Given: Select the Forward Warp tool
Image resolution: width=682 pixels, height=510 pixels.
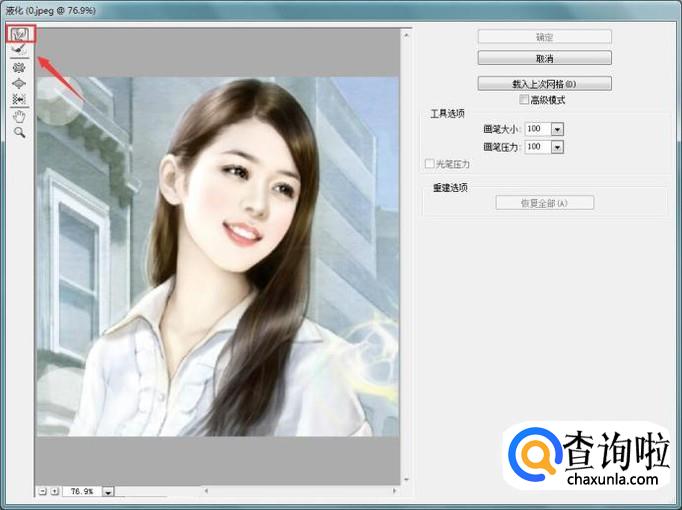Looking at the screenshot, I should tap(19, 34).
